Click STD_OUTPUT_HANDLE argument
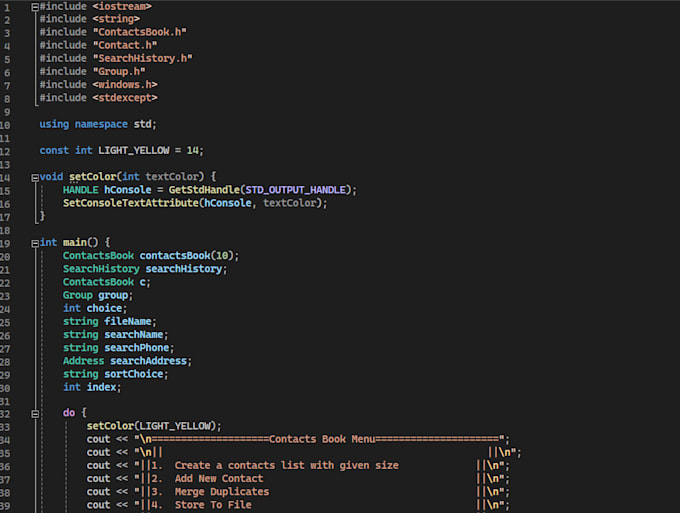The image size is (680, 513). pos(296,190)
